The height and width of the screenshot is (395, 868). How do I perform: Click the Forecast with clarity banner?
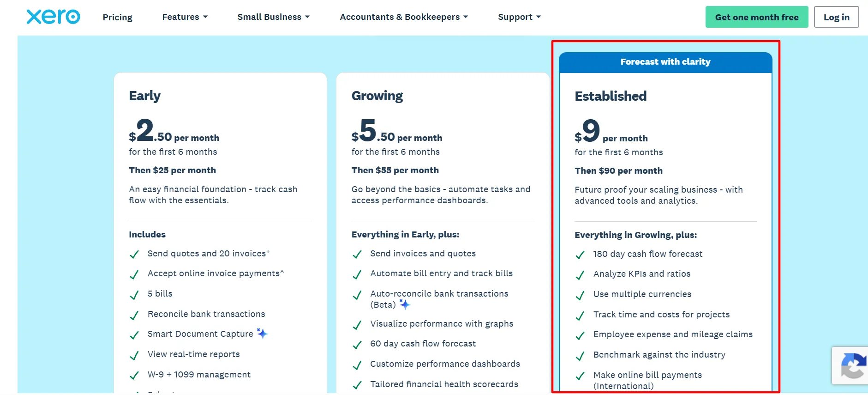coord(665,62)
